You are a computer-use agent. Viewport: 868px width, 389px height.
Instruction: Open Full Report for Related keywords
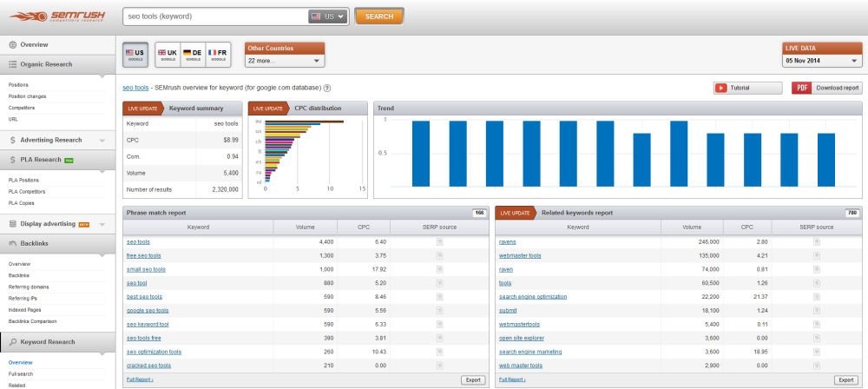point(512,380)
